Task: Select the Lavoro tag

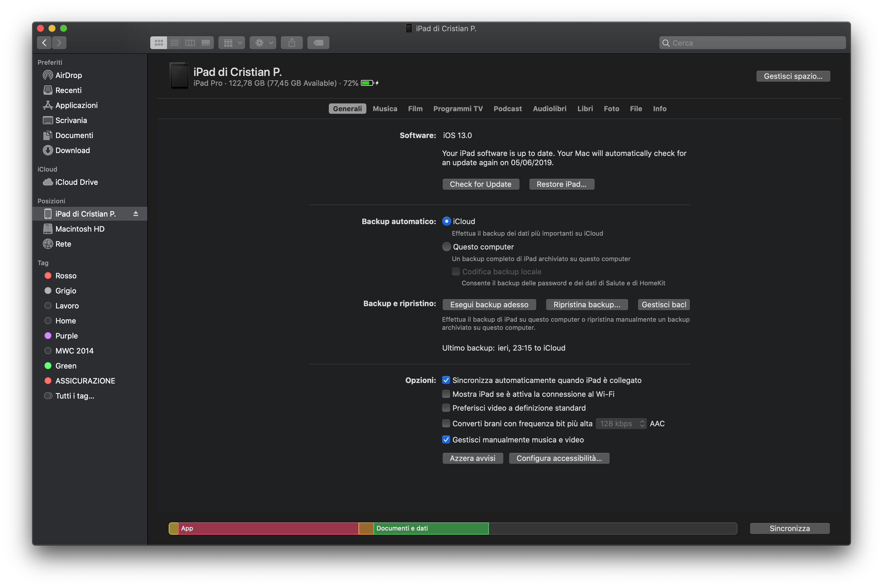Action: (x=90, y=306)
